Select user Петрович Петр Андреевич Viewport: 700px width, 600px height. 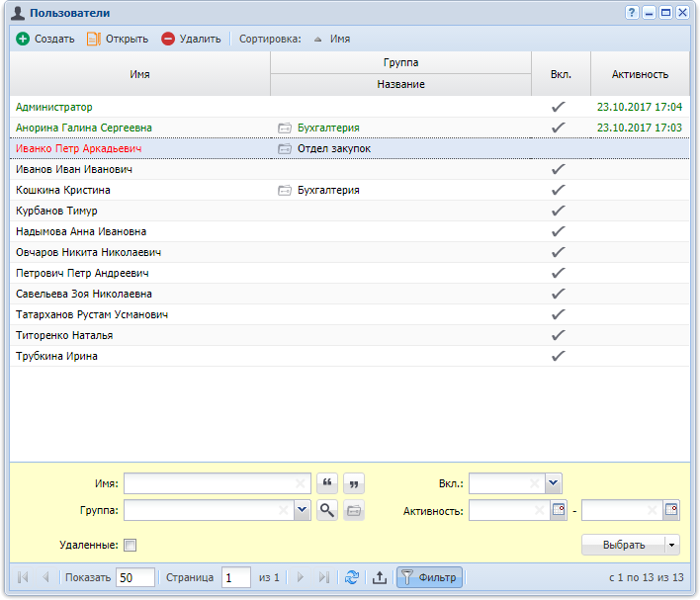(x=82, y=273)
